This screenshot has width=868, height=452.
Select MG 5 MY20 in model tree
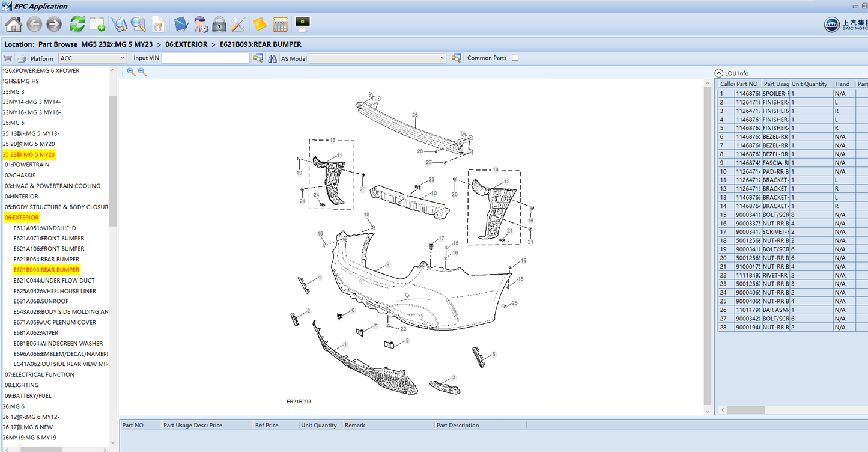[29, 144]
